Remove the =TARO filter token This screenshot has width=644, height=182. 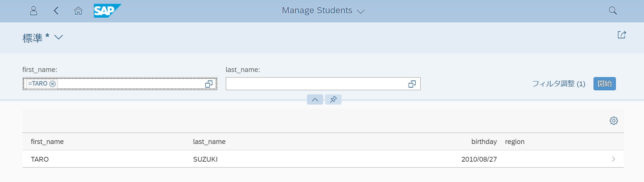(x=53, y=84)
